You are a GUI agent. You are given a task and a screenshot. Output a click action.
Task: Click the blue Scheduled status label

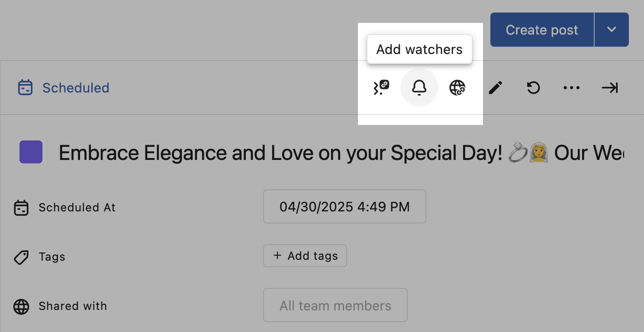tap(76, 88)
